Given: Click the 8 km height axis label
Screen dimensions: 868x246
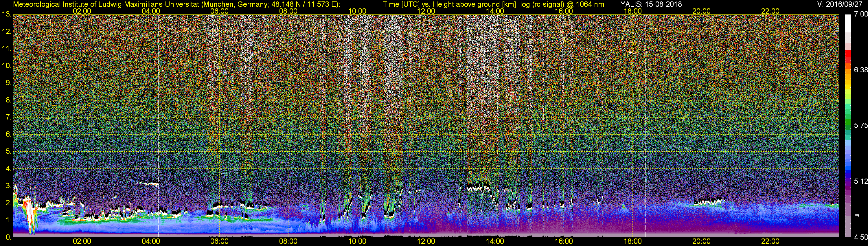Looking at the screenshot, I should (8, 100).
